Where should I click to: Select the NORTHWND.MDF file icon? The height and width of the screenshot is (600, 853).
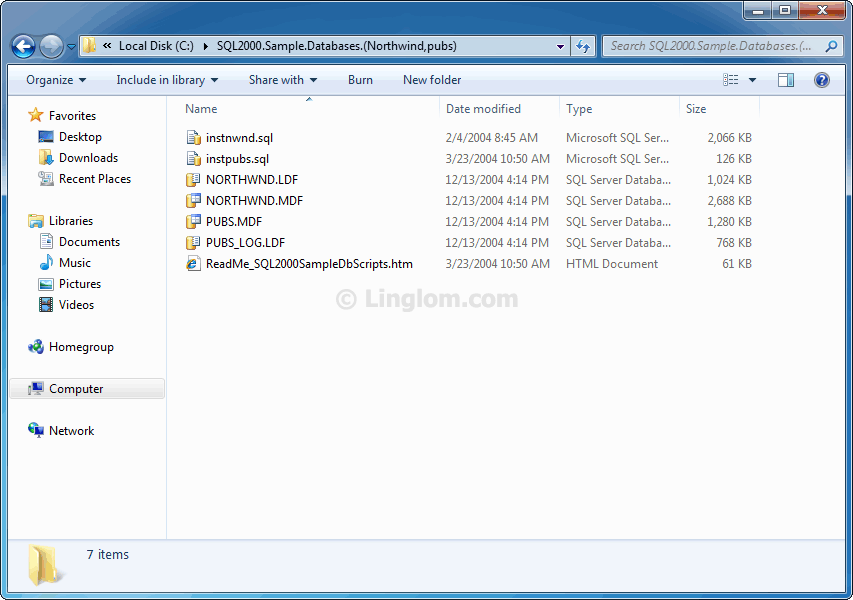pos(193,201)
